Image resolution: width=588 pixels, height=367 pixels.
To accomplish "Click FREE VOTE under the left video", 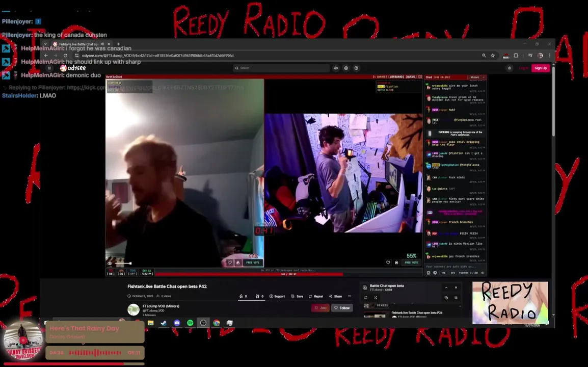I will point(252,263).
